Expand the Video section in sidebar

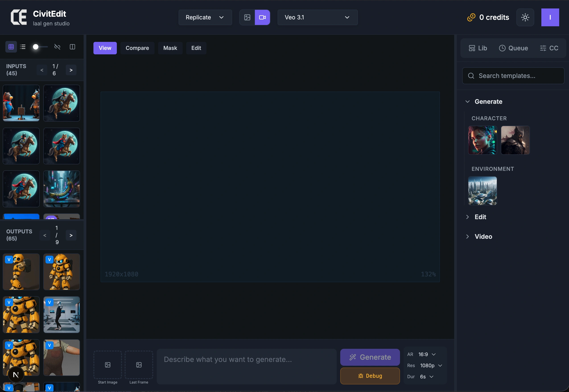(x=483, y=236)
